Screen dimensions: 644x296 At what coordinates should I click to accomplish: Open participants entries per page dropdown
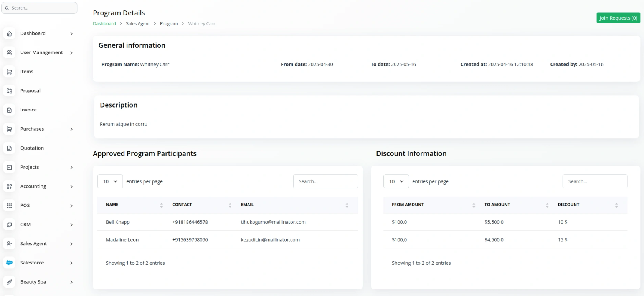tap(110, 181)
